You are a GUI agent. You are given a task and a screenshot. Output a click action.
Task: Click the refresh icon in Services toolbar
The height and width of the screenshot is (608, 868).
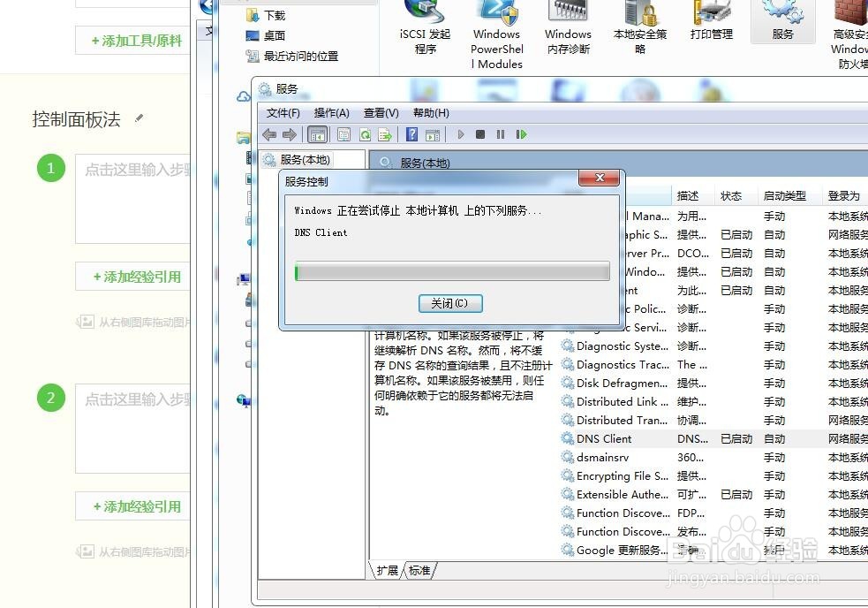coord(365,134)
